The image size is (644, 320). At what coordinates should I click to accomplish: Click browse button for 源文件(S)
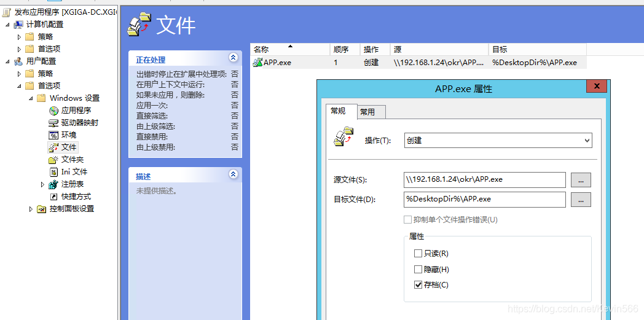(581, 180)
